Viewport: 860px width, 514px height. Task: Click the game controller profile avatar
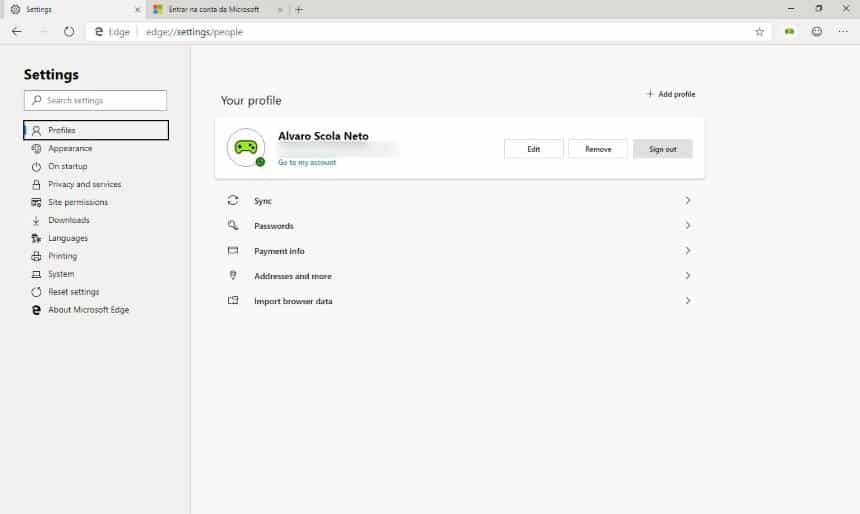(x=246, y=147)
